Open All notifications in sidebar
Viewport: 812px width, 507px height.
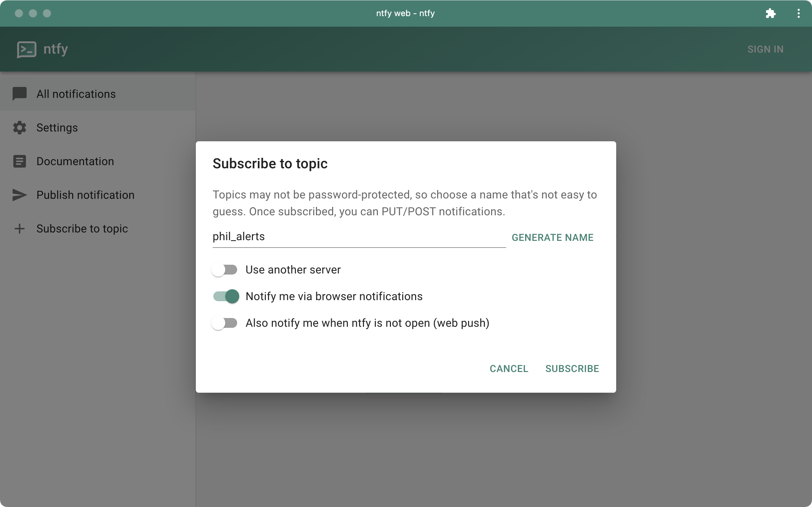[76, 94]
